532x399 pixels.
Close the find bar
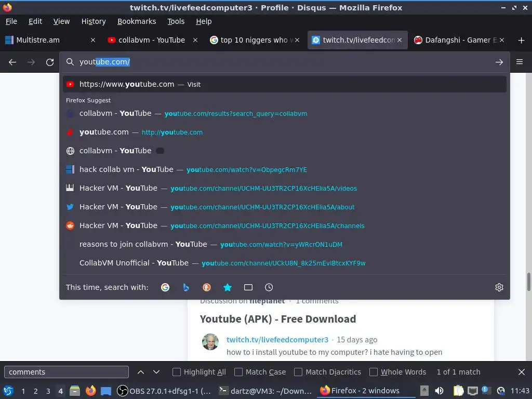522,372
